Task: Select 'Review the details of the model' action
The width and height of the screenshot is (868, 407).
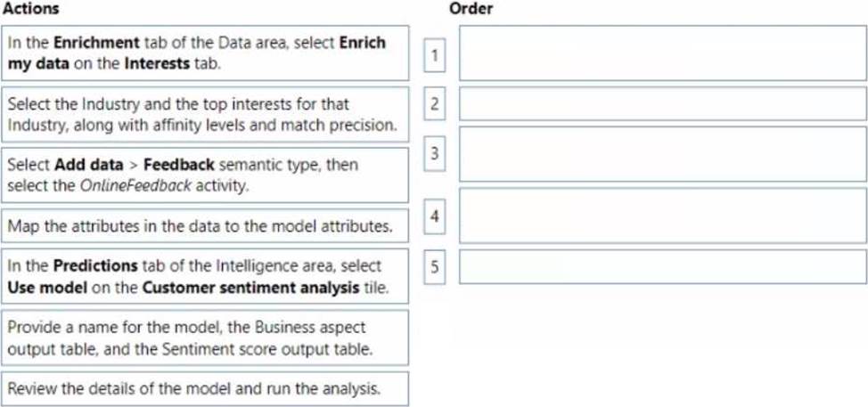Action: point(205,389)
